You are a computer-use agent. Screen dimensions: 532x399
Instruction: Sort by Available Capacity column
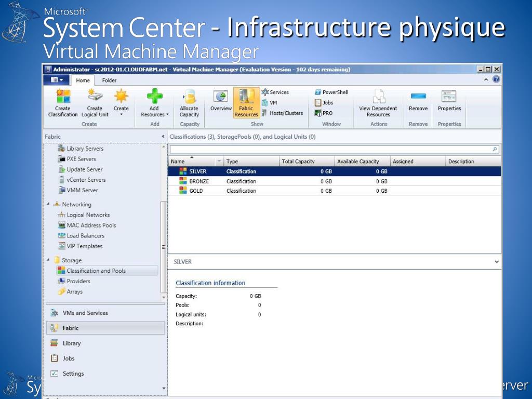click(x=362, y=161)
